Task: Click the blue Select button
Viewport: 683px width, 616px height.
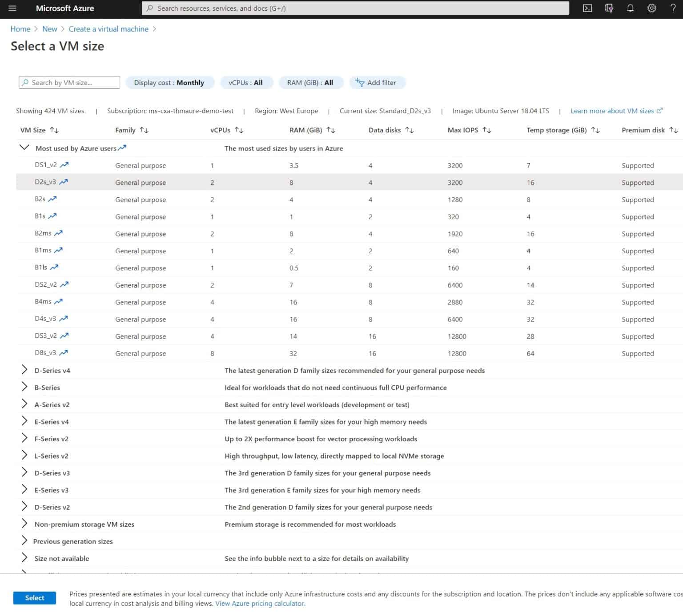Action: click(34, 598)
